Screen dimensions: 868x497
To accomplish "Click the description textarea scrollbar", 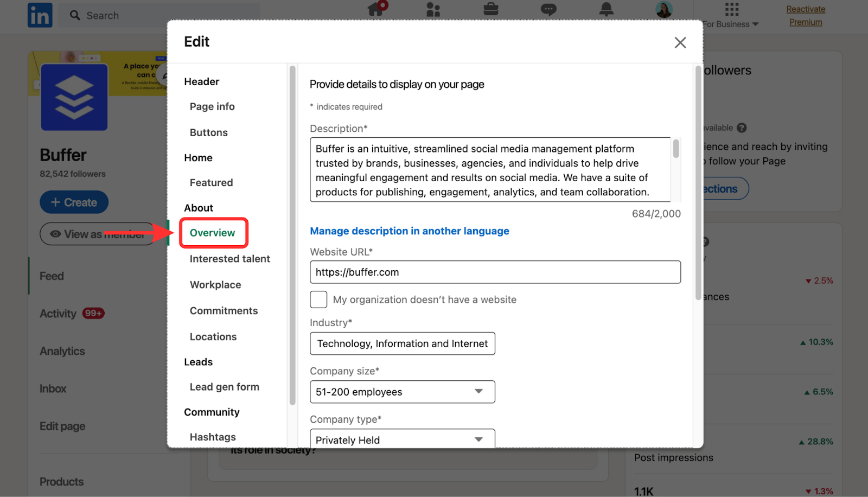I will 676,149.
